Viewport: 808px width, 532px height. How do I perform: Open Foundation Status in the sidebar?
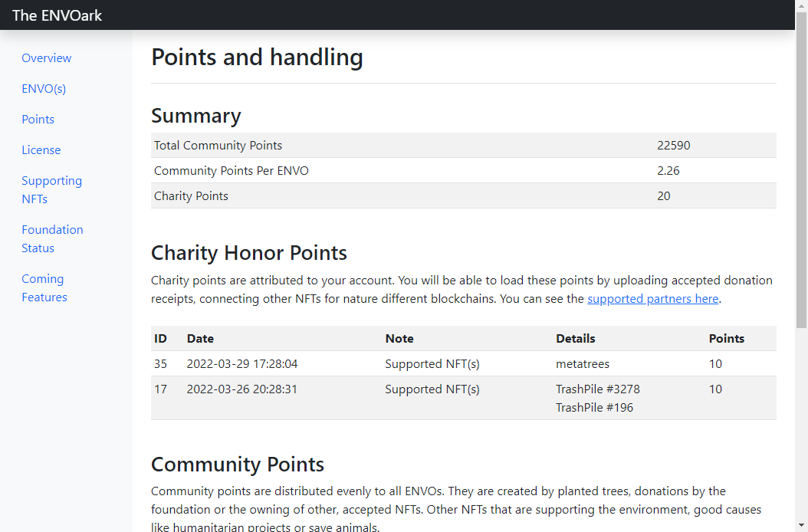(x=52, y=238)
